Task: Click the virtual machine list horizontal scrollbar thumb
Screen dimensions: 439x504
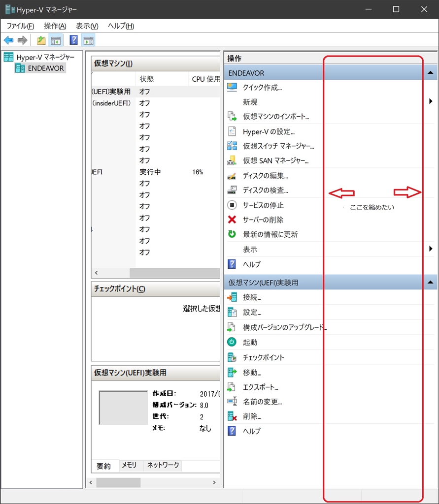Action: pyautogui.click(x=175, y=273)
